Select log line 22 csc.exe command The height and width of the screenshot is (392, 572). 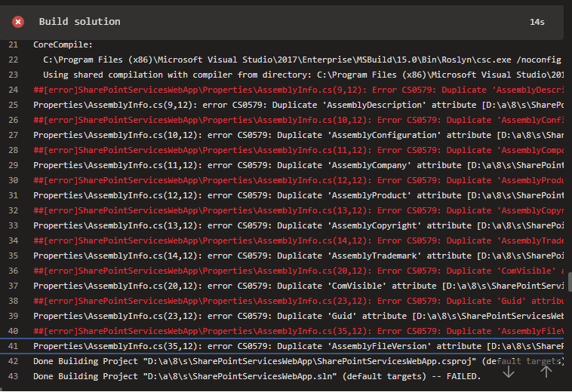pos(281,60)
